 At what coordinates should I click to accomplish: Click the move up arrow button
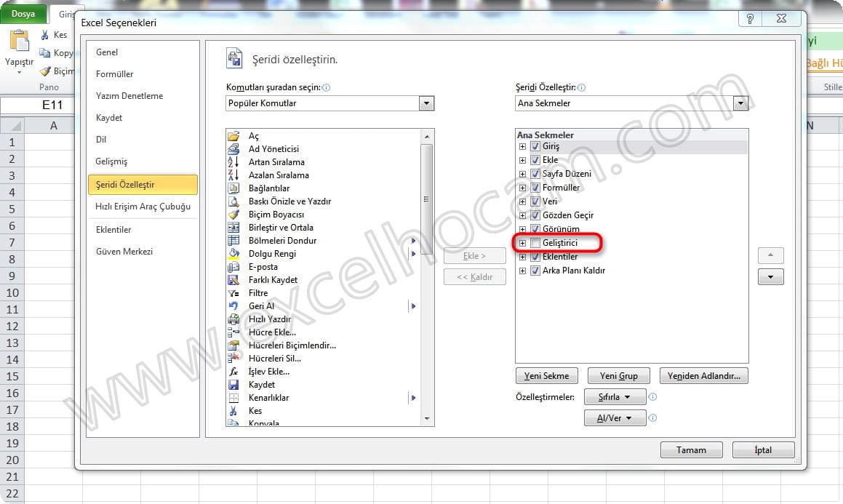coord(770,255)
